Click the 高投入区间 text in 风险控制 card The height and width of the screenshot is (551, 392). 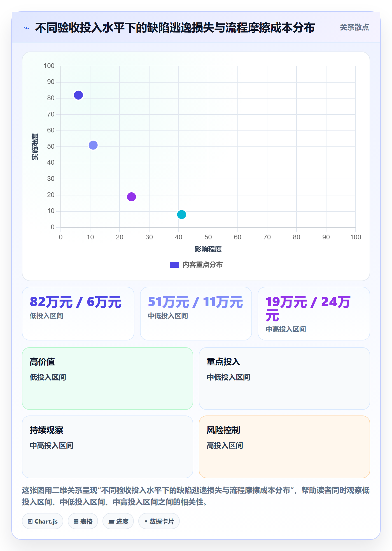225,445
